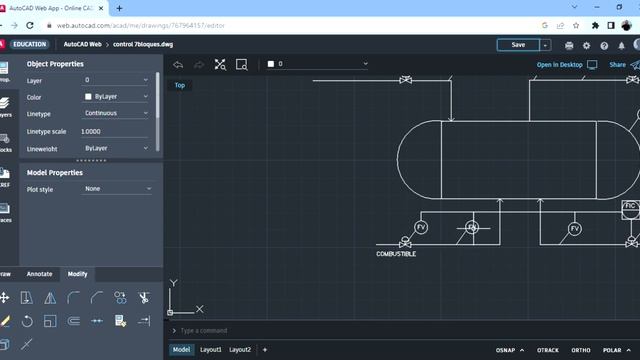
Task: Open the Lineweight ByLayer dropdown
Action: coord(116,148)
